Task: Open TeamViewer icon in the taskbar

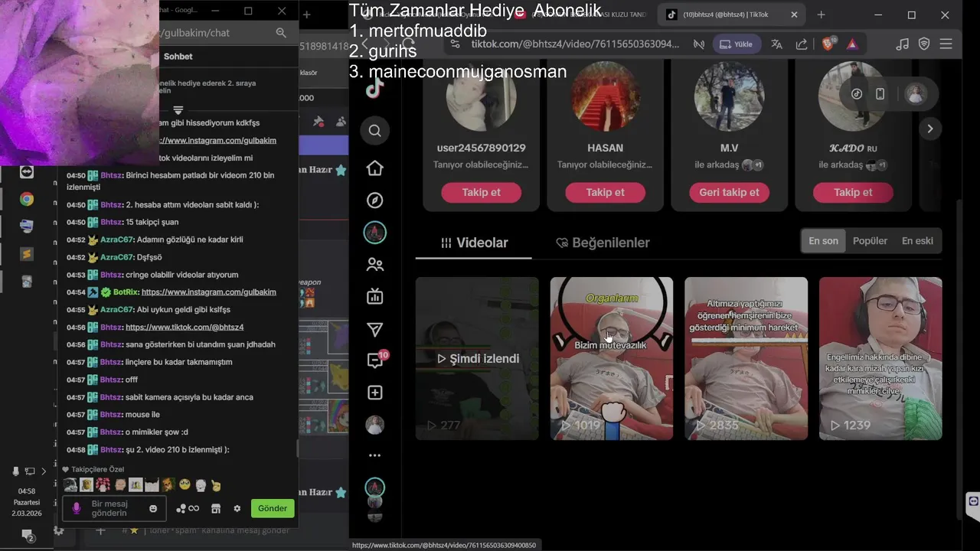Action: pyautogui.click(x=27, y=172)
